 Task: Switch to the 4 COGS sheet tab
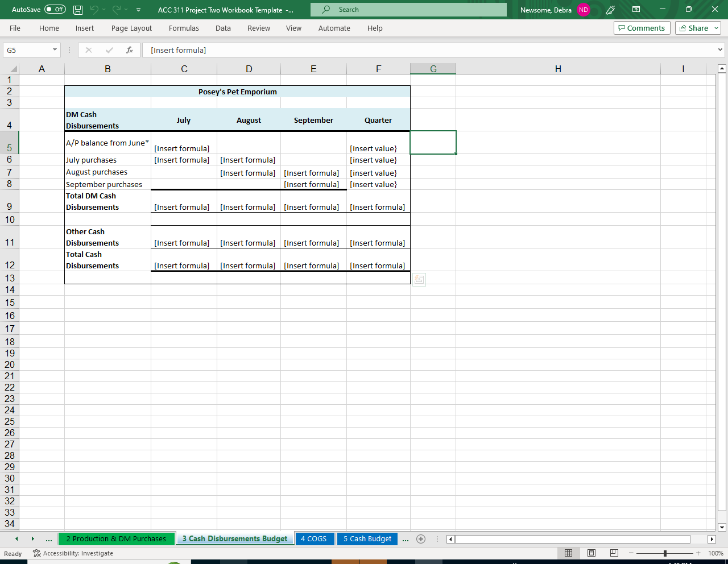[315, 538]
